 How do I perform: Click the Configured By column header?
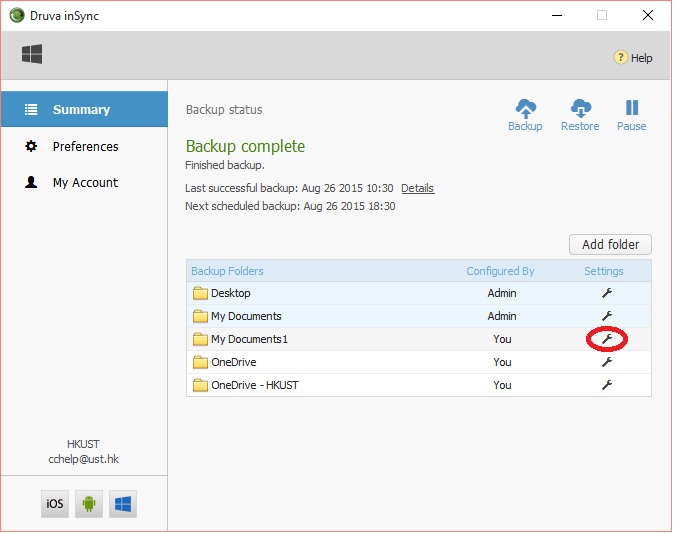point(500,271)
